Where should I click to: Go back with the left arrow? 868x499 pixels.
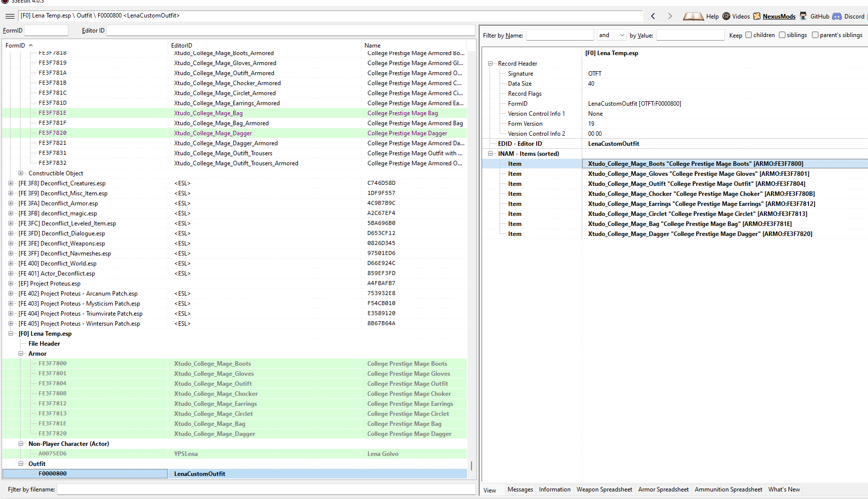pyautogui.click(x=653, y=16)
